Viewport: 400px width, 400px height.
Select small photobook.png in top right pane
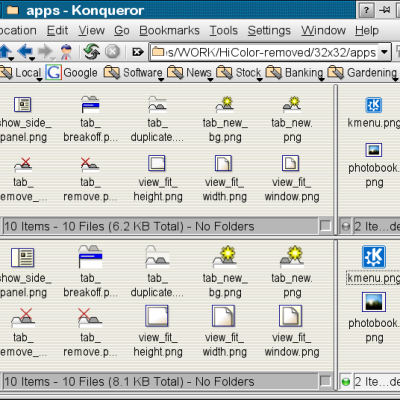tap(373, 150)
